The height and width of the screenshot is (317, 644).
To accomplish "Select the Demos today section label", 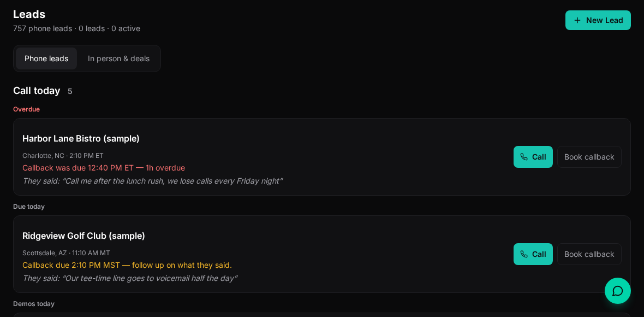I will tap(34, 304).
